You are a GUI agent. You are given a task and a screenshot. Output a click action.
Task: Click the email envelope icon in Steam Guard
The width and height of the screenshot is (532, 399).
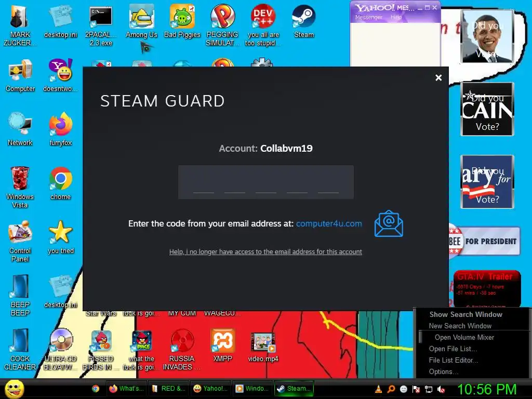pyautogui.click(x=389, y=223)
